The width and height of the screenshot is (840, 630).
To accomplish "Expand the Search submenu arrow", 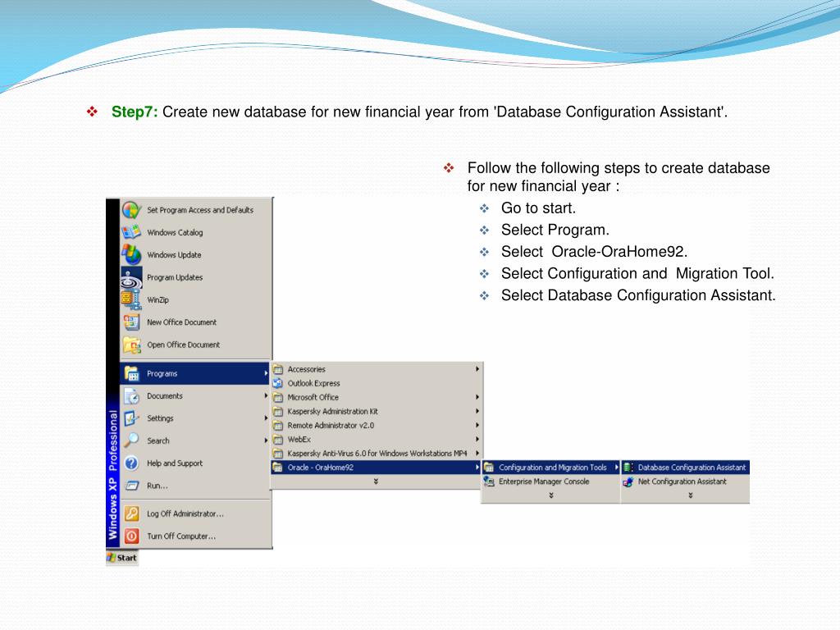I will [266, 441].
